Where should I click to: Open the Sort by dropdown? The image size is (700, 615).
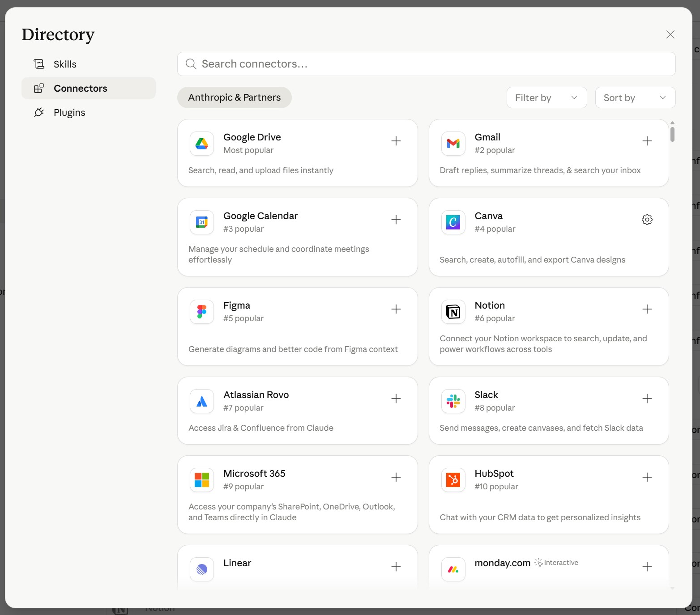coord(635,98)
